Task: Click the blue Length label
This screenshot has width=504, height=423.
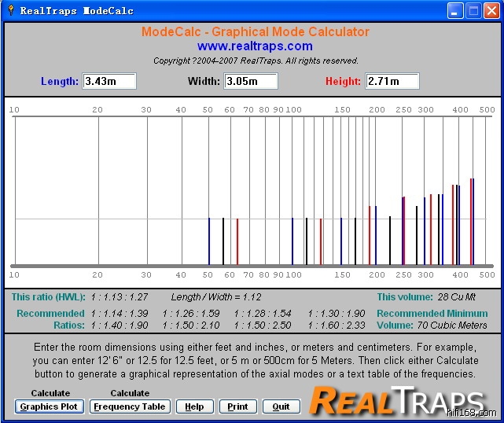Action: (x=60, y=82)
